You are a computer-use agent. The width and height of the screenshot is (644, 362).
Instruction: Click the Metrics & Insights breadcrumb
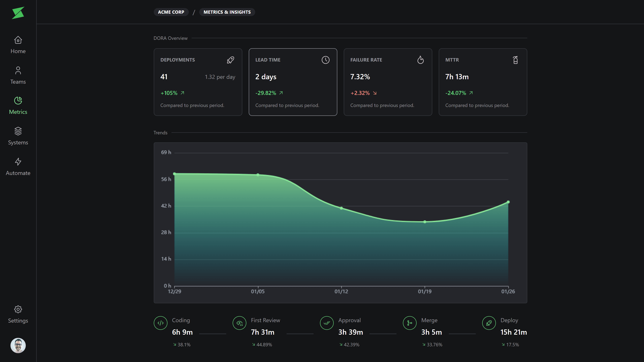pyautogui.click(x=227, y=12)
